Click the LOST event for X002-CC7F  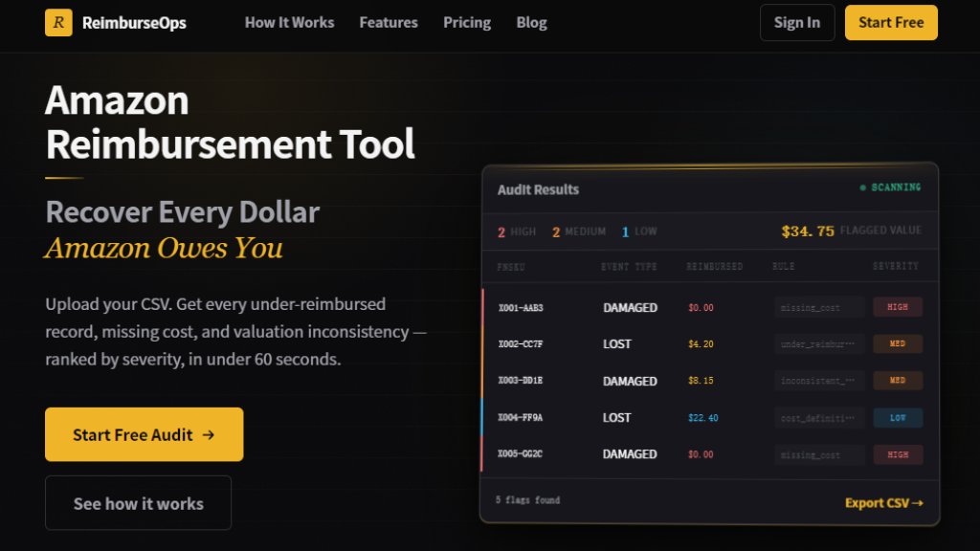617,343
